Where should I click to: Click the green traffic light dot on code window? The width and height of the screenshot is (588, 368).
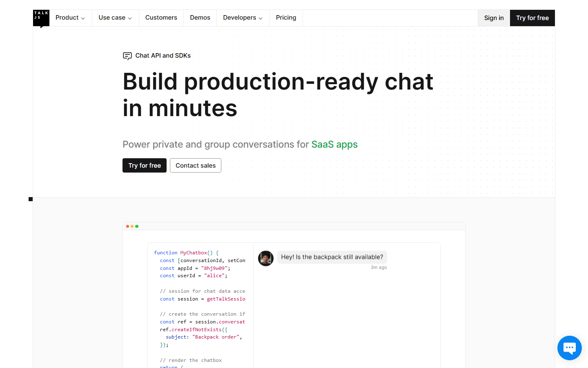(x=136, y=226)
